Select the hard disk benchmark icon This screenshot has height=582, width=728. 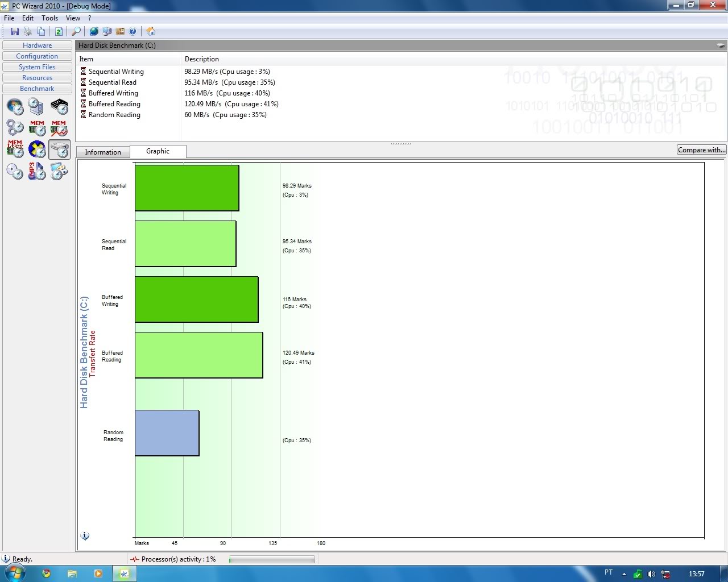59,149
